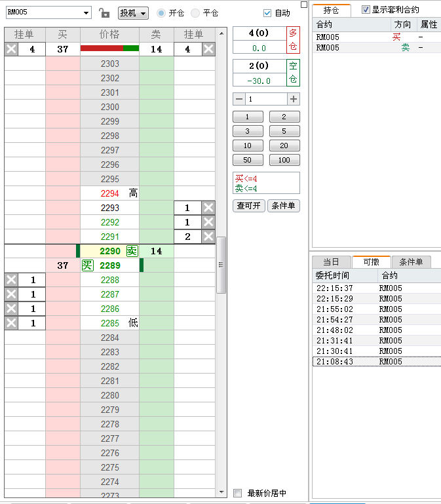The width and height of the screenshot is (441, 504).
Task: Cancel the sell order at price 2293
Action: coord(208,208)
